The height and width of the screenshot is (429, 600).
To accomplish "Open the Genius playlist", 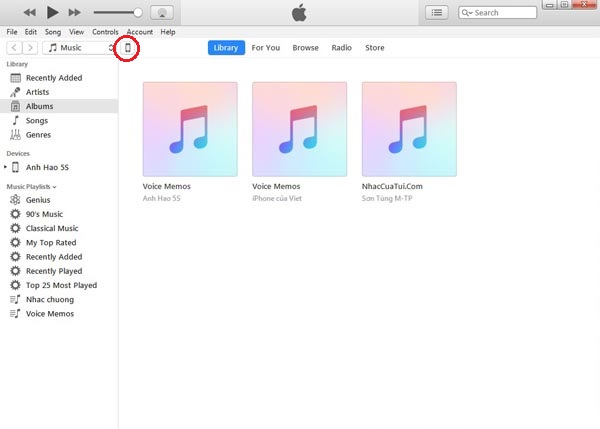I will coord(59,200).
